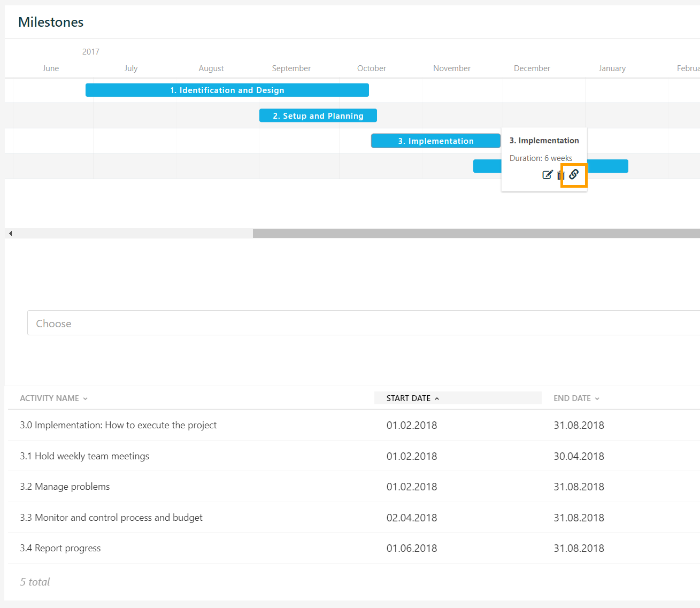This screenshot has height=608, width=700.
Task: Click the trash delete icon in the milestone popup
Action: (560, 175)
